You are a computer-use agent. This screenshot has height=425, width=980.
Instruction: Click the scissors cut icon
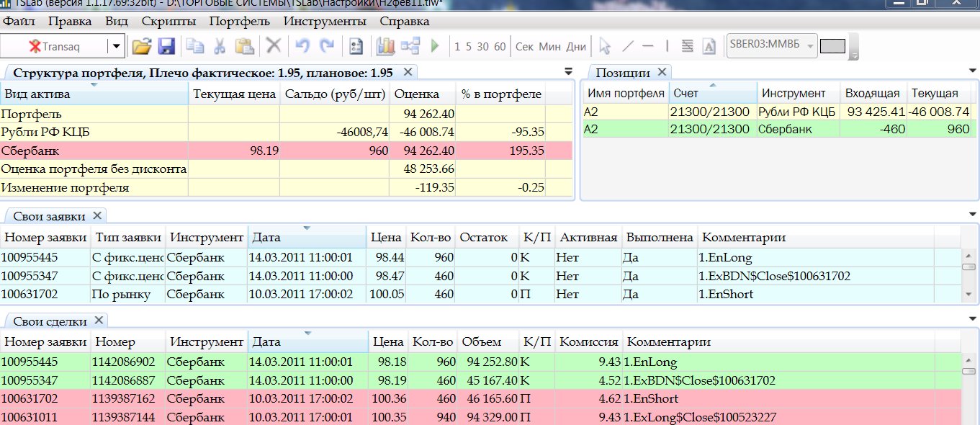[x=220, y=47]
